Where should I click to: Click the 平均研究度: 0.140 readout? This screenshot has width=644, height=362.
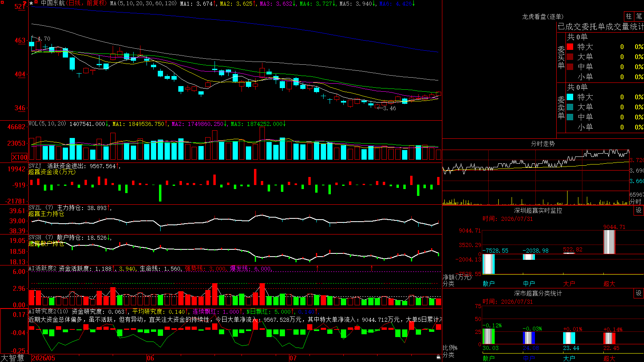click(x=158, y=311)
